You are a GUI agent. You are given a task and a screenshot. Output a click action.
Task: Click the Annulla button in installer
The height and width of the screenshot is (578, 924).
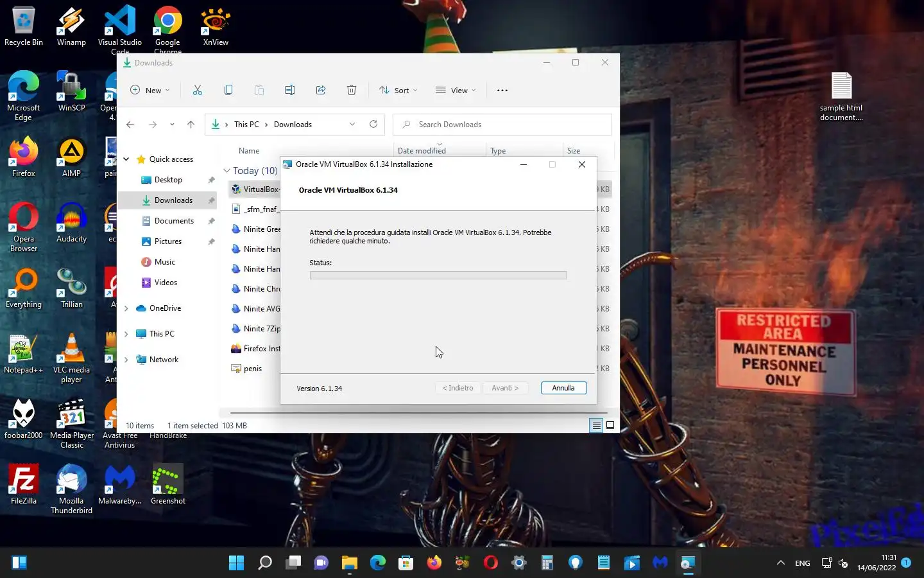coord(563,388)
